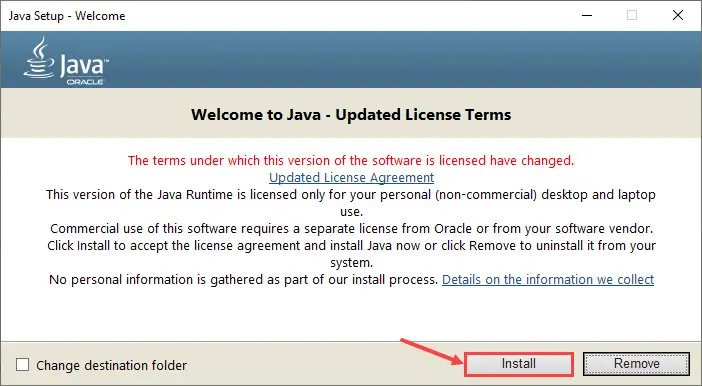Image resolution: width=702 pixels, height=386 pixels.
Task: Click the Change destination folder label
Action: pyautogui.click(x=111, y=365)
